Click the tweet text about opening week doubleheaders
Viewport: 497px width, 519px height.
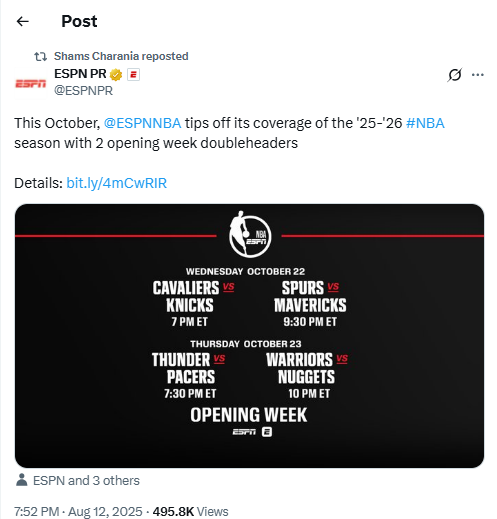click(229, 133)
